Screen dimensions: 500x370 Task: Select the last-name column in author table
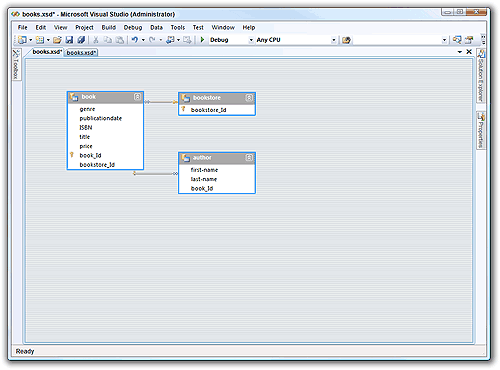[217, 179]
